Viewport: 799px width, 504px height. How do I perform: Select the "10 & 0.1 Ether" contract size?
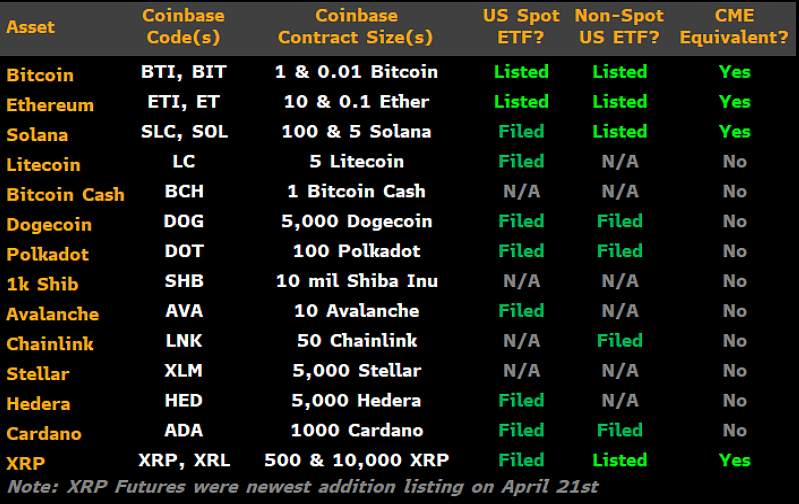tap(356, 102)
